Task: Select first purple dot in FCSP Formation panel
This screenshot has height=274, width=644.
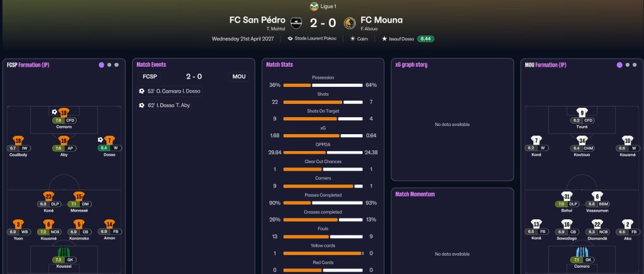Action: point(101,65)
